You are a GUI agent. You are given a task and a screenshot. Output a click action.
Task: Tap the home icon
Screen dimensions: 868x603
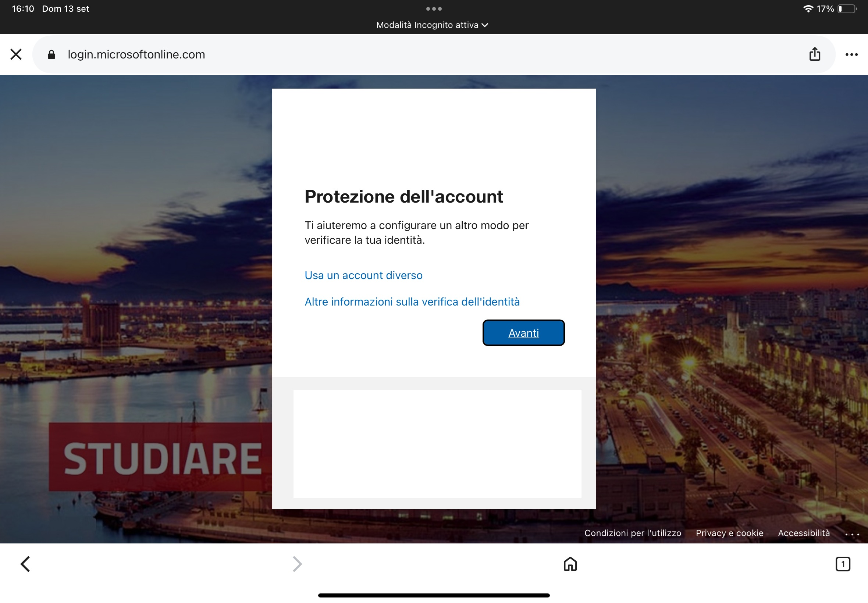pyautogui.click(x=570, y=564)
